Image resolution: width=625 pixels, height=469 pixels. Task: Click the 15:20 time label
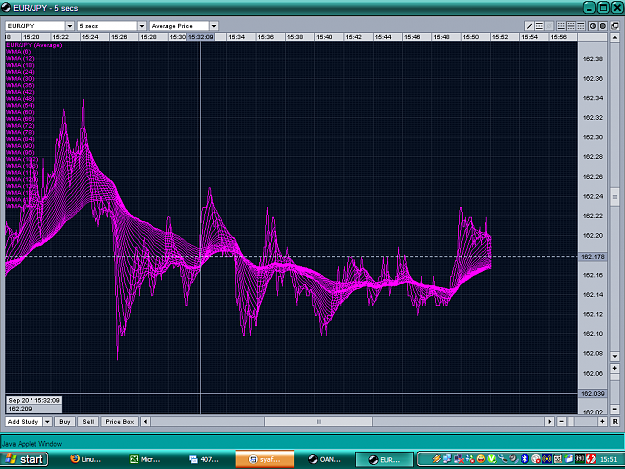tap(31, 37)
